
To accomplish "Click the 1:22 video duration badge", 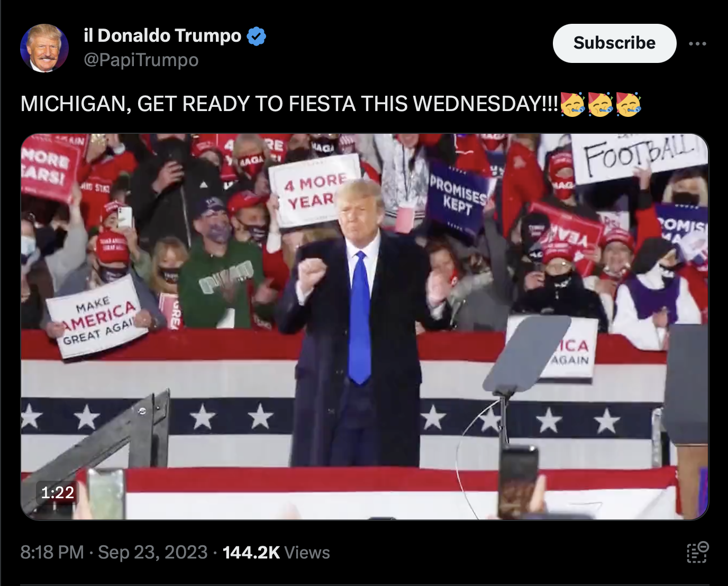I will click(57, 492).
